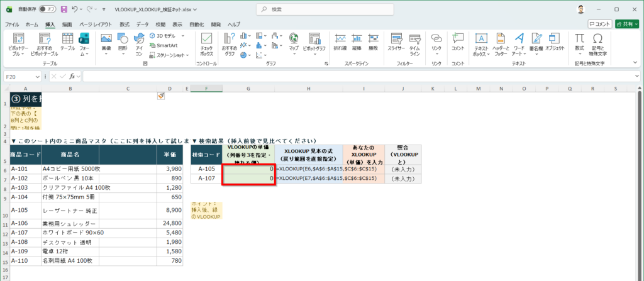Click the ピボットテーブル icon

click(x=18, y=38)
